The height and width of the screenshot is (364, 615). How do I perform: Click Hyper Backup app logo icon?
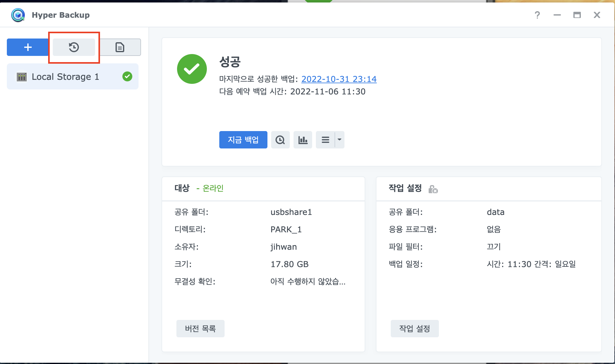[18, 15]
